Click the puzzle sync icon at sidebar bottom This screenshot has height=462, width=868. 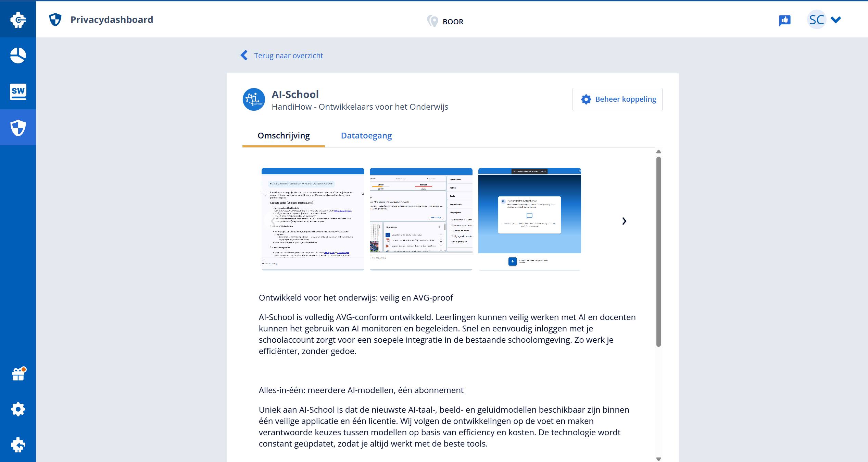coord(18,445)
